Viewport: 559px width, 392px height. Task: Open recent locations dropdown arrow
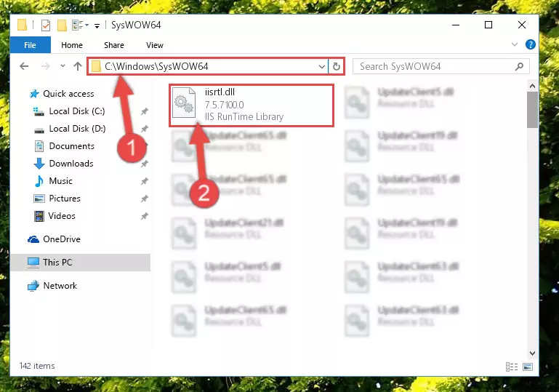coord(63,66)
